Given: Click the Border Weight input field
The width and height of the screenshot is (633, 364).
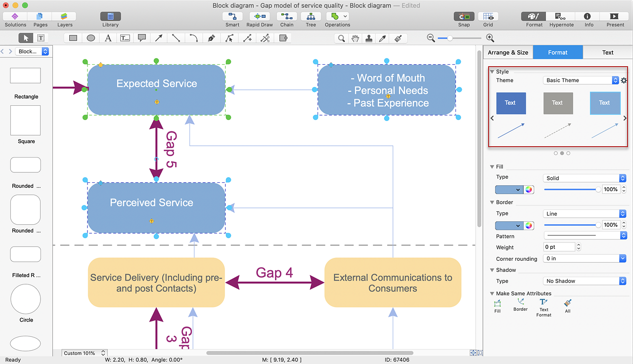Looking at the screenshot, I should click(x=559, y=247).
